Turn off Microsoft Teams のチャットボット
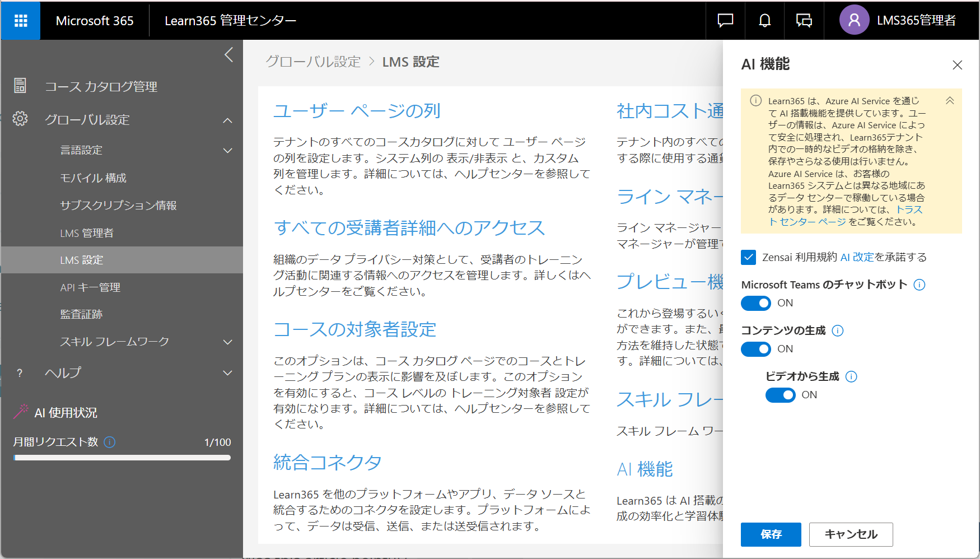This screenshot has width=980, height=559. pyautogui.click(x=756, y=303)
